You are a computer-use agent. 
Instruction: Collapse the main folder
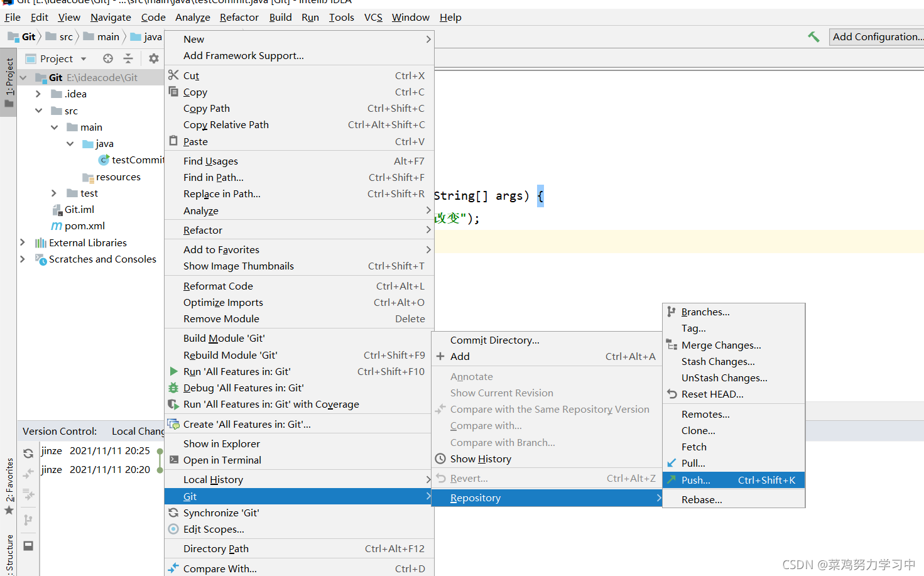[x=55, y=127]
